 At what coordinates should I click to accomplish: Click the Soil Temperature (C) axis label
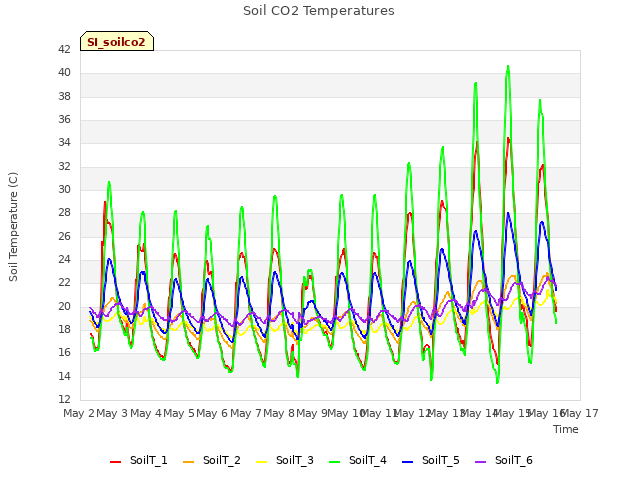(x=13, y=227)
